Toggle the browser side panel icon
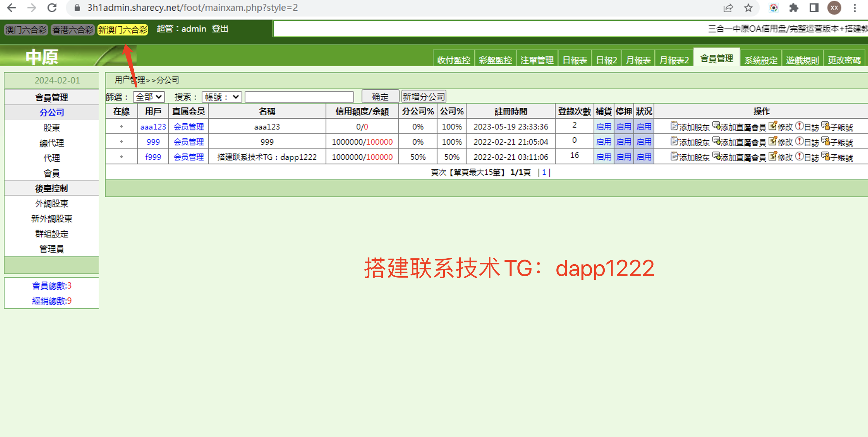Image resolution: width=868 pixels, height=437 pixels. click(x=814, y=7)
